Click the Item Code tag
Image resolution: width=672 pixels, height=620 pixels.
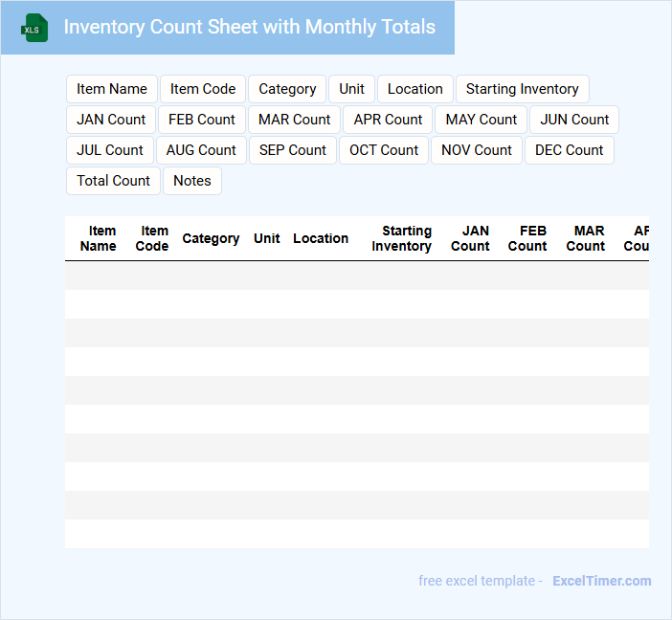203,89
